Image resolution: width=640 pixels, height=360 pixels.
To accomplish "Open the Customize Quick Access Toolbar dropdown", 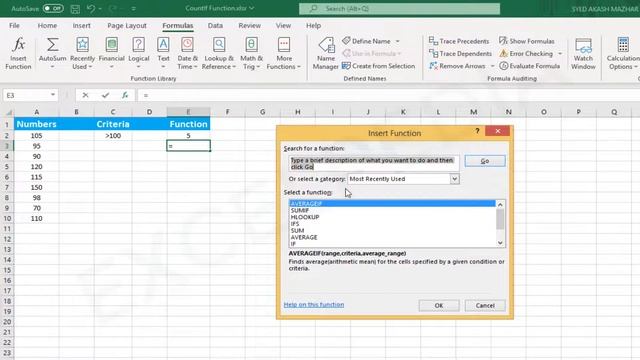I will click(133, 9).
